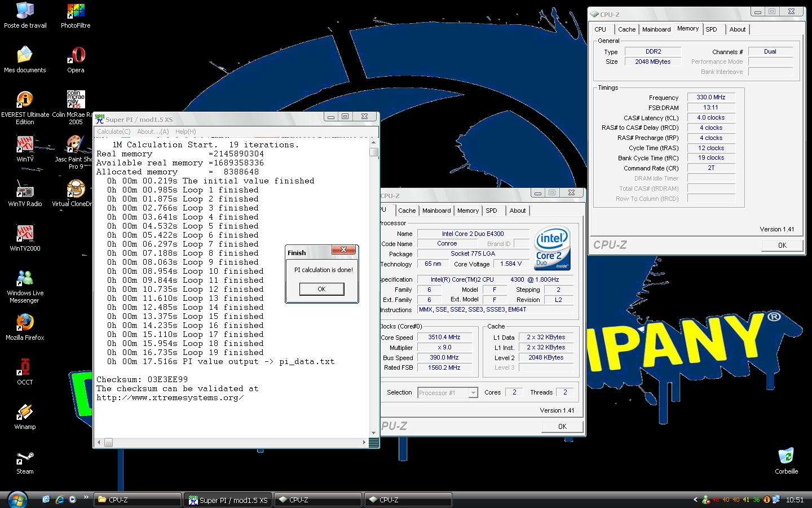Open the CPU-Z folder taskbar button
The width and height of the screenshot is (812, 508).
pyautogui.click(x=137, y=500)
